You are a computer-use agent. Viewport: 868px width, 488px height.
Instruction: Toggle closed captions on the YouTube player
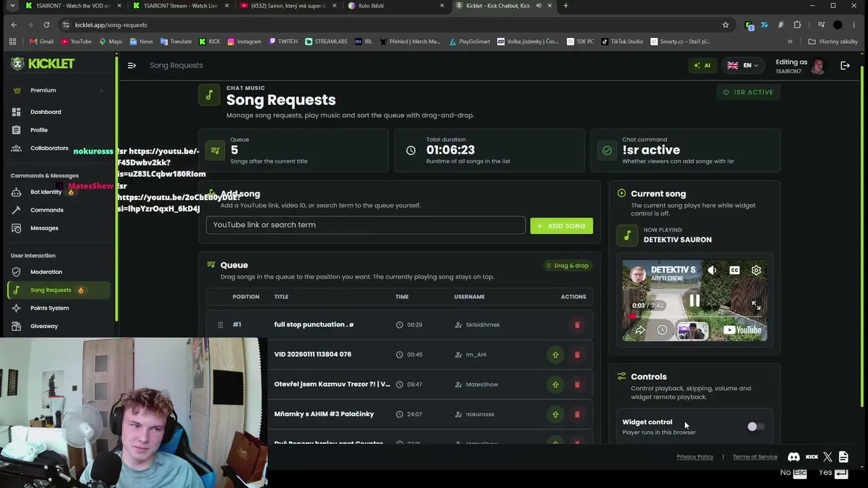click(x=734, y=270)
